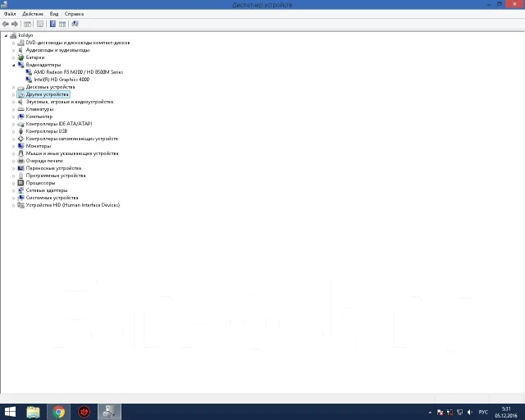This screenshot has width=525, height=420.
Task: Select the Очереди печати label
Action: tap(44, 161)
